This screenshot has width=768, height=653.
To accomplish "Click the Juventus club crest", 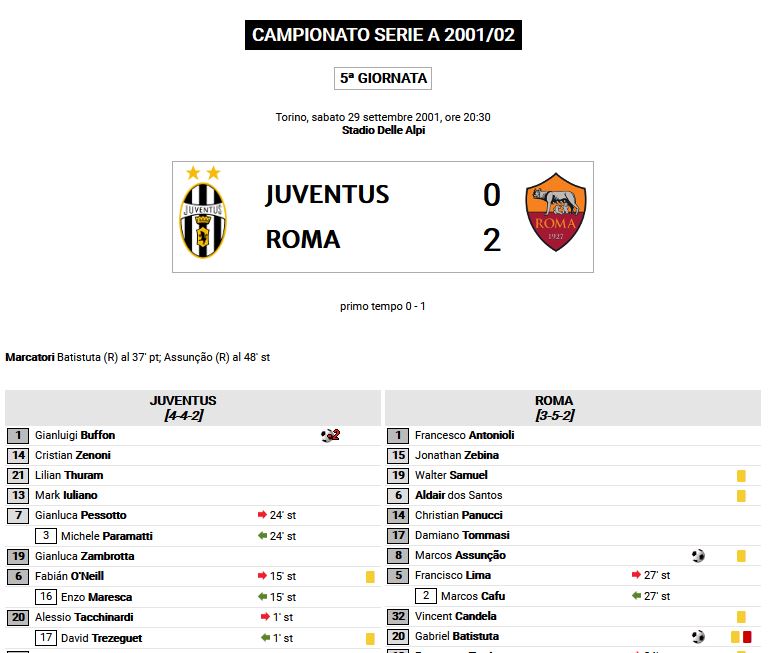I will 202,215.
